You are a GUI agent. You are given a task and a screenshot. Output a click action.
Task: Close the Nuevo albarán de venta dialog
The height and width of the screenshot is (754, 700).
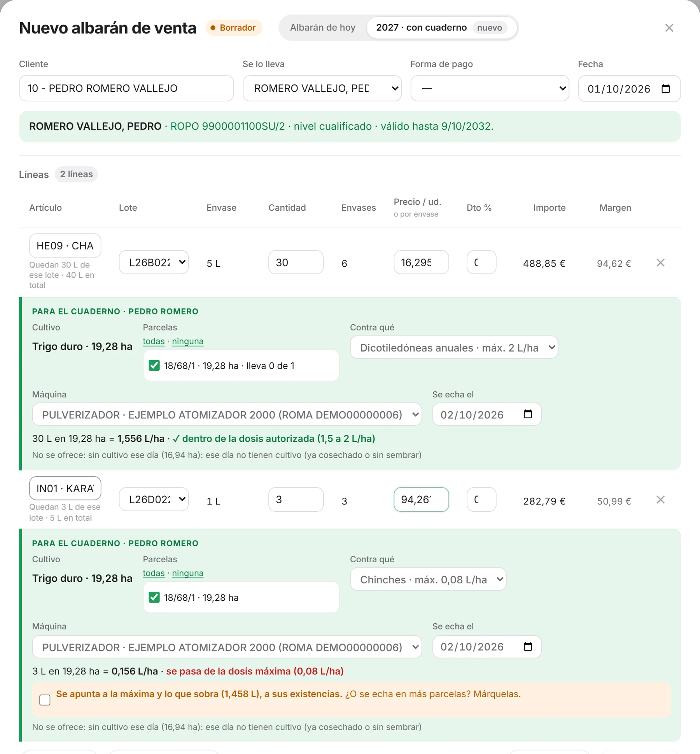[x=669, y=28]
